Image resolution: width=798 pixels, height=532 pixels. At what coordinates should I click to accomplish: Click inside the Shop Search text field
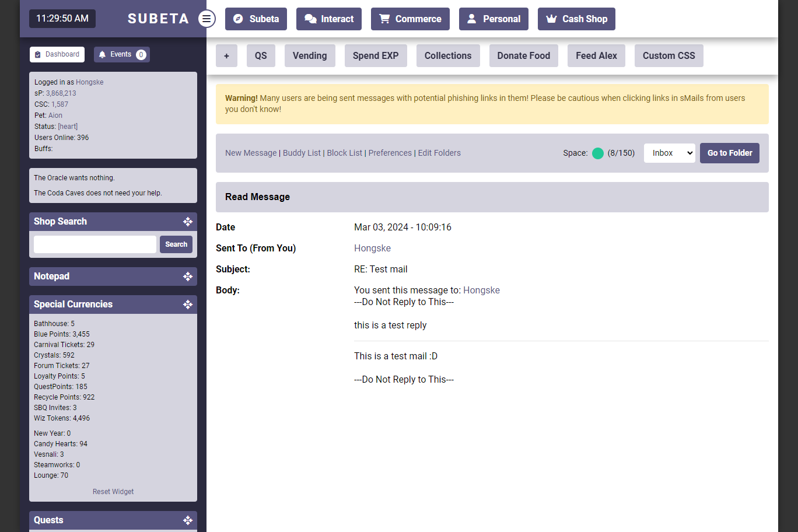[x=95, y=244]
